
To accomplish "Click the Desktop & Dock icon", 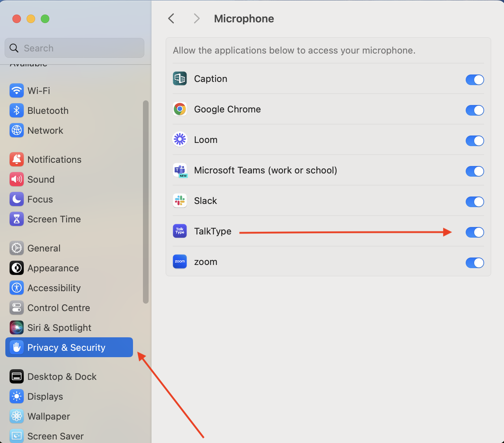I will point(17,377).
